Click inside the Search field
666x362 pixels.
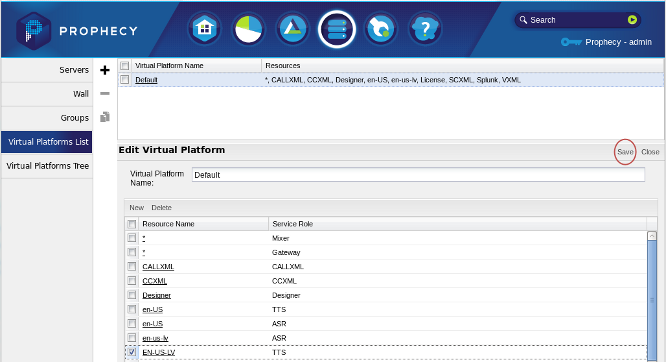click(576, 20)
